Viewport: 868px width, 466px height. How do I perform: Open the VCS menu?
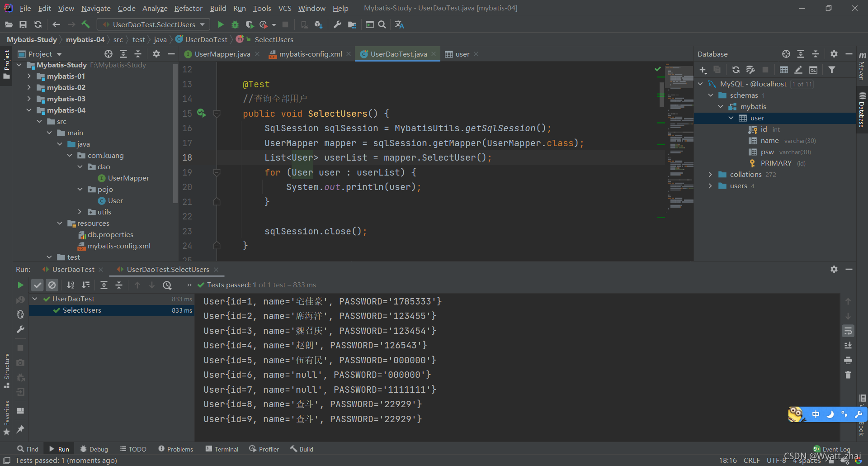[x=285, y=8]
